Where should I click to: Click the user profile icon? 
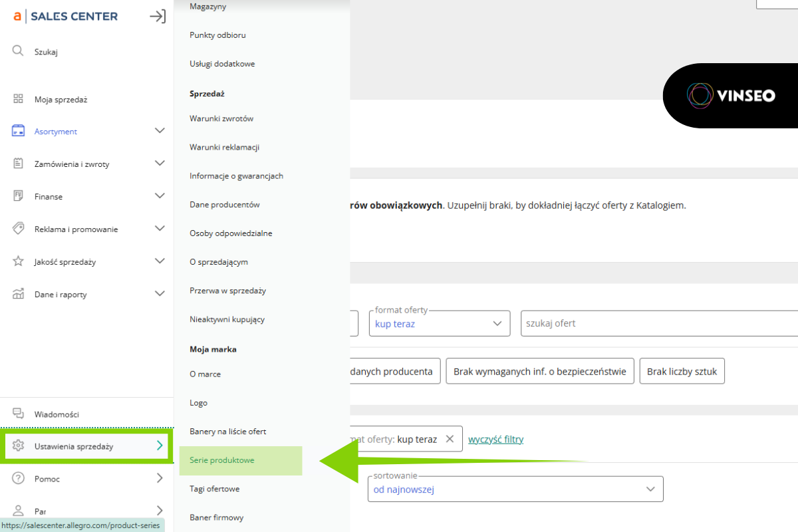pyautogui.click(x=18, y=511)
